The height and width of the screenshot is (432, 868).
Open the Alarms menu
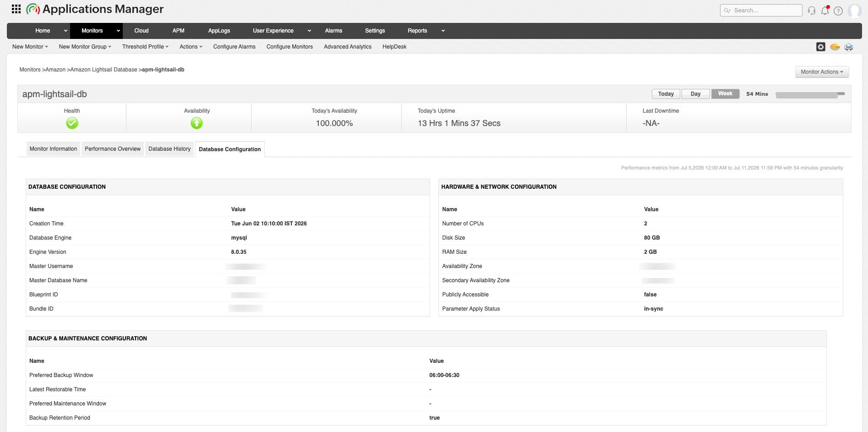[333, 31]
